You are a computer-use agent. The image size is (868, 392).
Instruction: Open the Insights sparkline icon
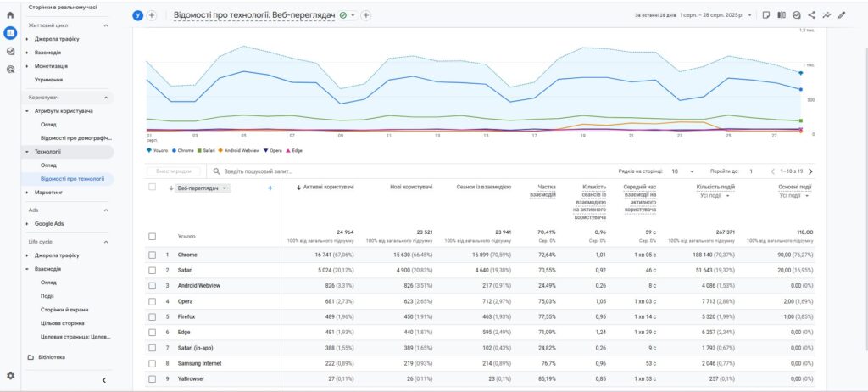826,15
